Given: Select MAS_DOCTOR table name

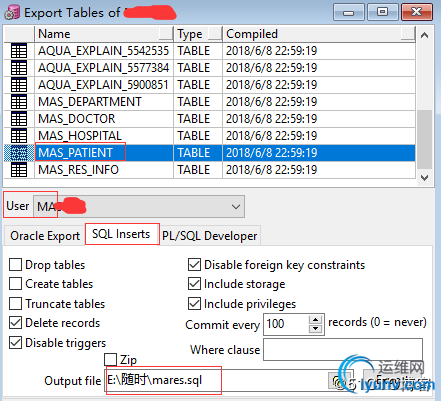Looking at the screenshot, I should (77, 119).
